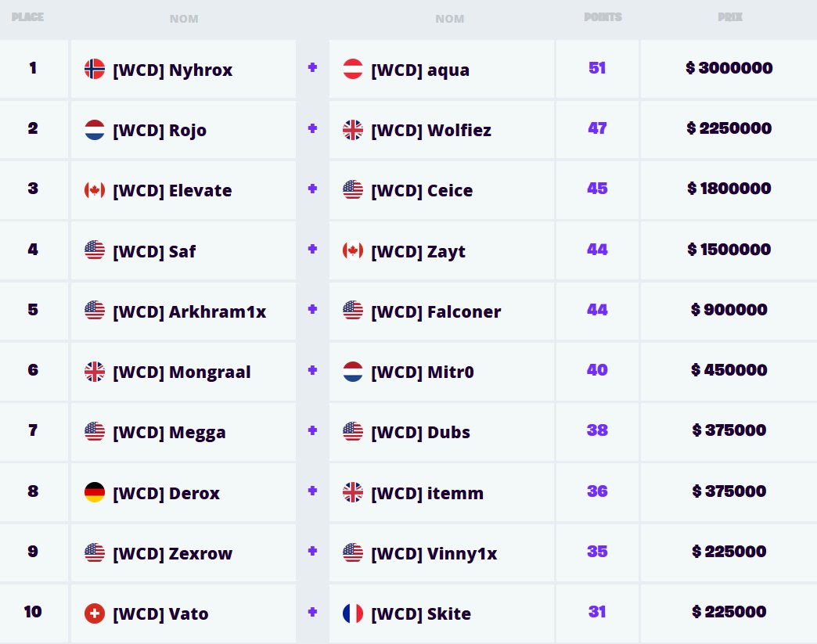Open player [WCD] Ceice
The image size is (817, 644).
click(422, 190)
